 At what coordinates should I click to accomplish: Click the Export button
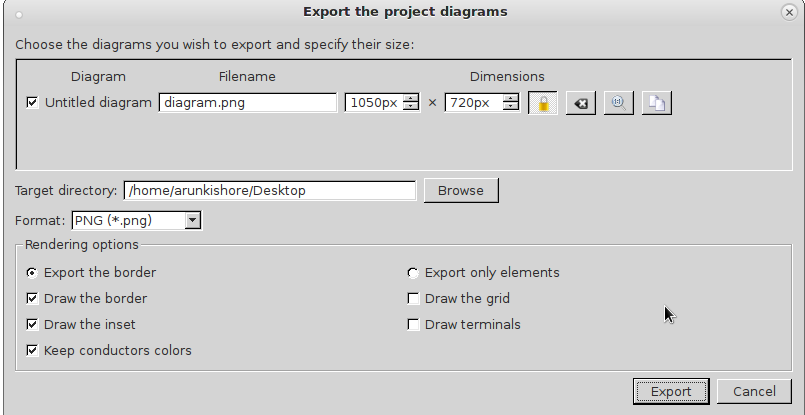pyautogui.click(x=671, y=392)
